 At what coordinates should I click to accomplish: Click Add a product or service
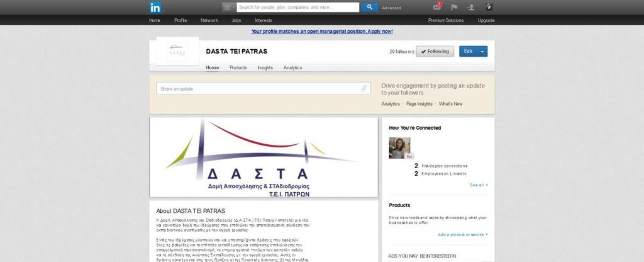463,235
